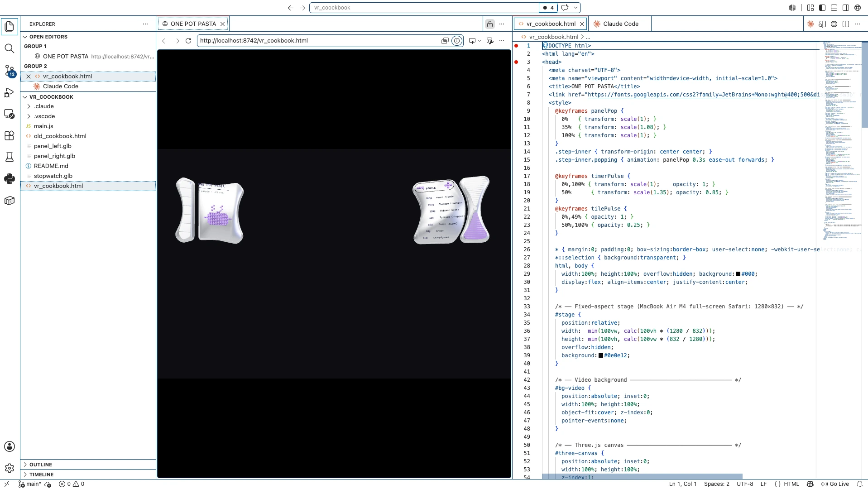Screen dimensions: 868x489
Task: Expand the .claude folder
Action: (x=88, y=106)
